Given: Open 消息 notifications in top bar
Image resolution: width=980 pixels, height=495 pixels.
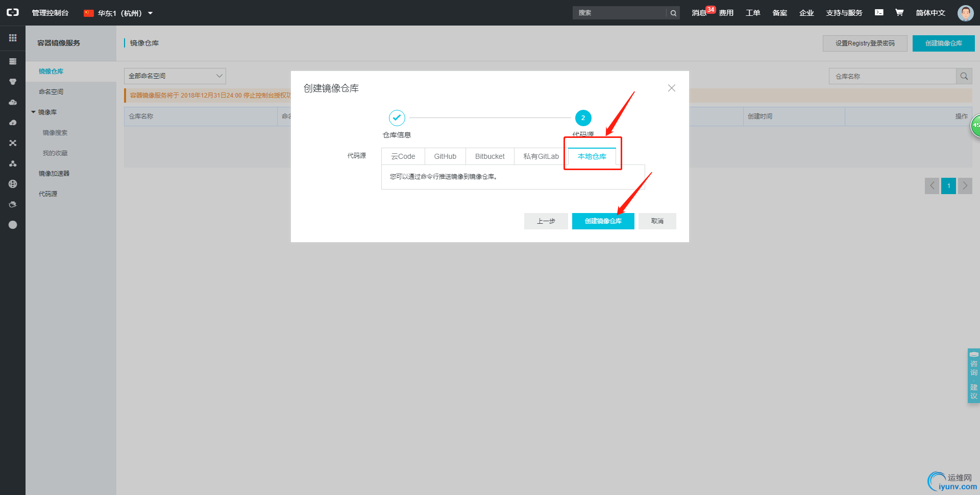Looking at the screenshot, I should pos(699,13).
